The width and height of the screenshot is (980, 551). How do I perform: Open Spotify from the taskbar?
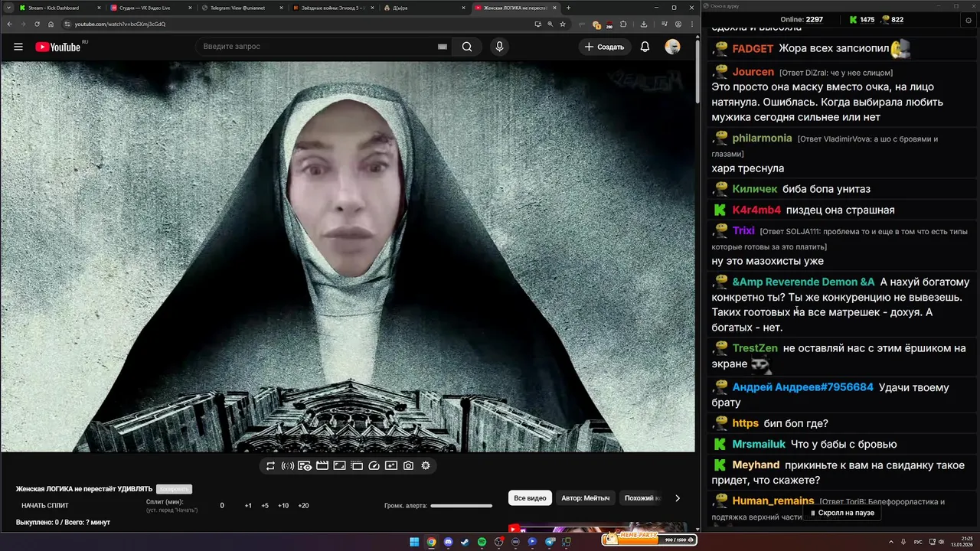(482, 542)
